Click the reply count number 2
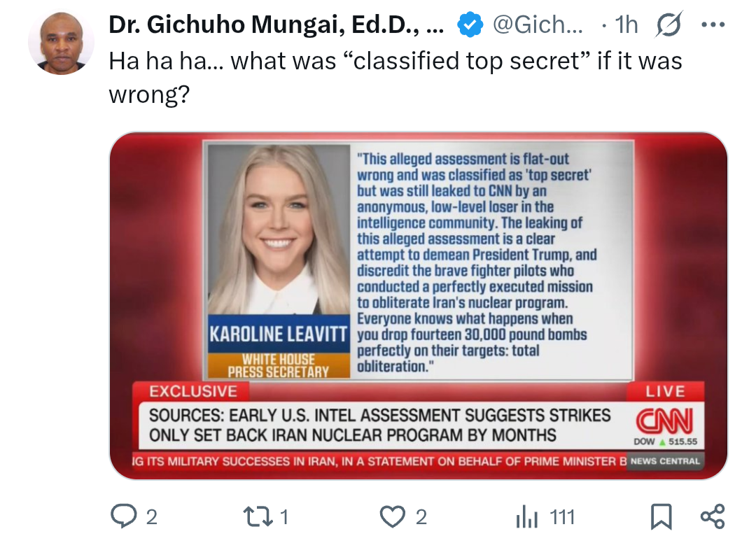This screenshot has width=756, height=550. tap(151, 517)
